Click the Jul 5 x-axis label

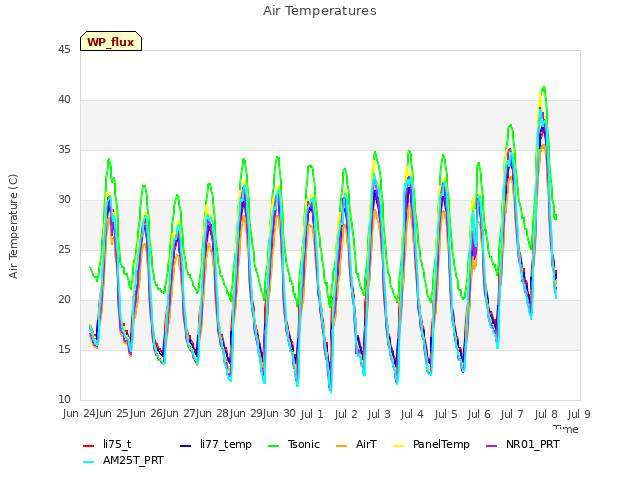(446, 414)
